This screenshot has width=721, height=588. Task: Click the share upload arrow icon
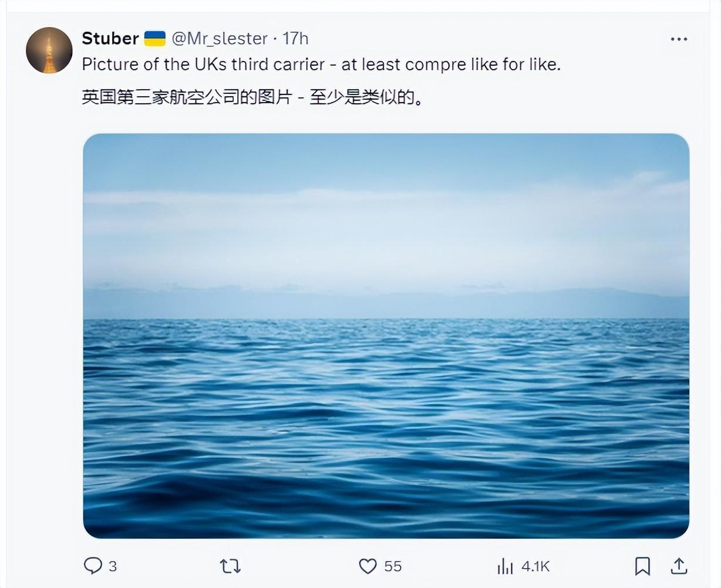pyautogui.click(x=679, y=566)
